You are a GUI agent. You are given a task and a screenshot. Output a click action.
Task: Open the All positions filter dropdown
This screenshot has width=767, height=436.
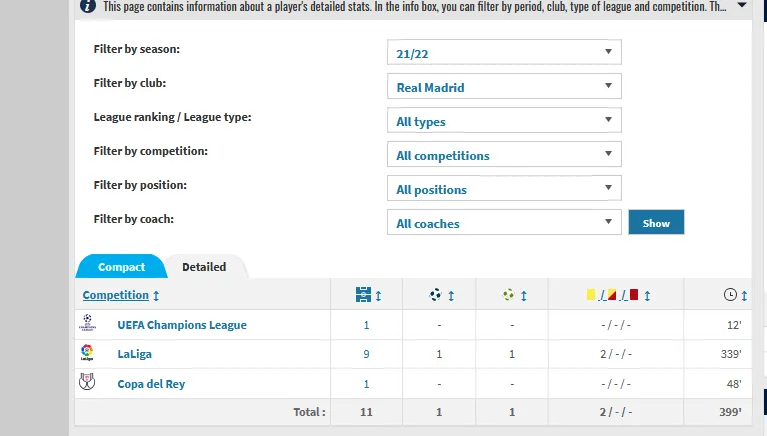pyautogui.click(x=504, y=188)
